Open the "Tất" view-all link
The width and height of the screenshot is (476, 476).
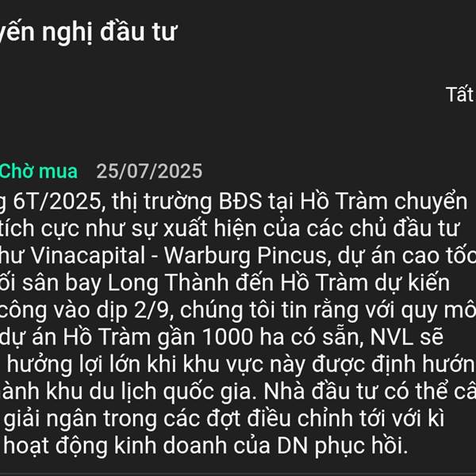[460, 94]
